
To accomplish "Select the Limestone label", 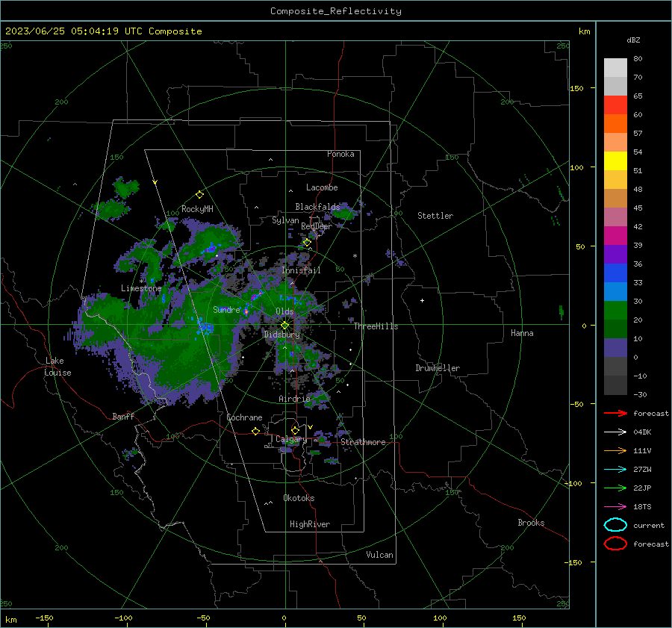I will click(141, 288).
